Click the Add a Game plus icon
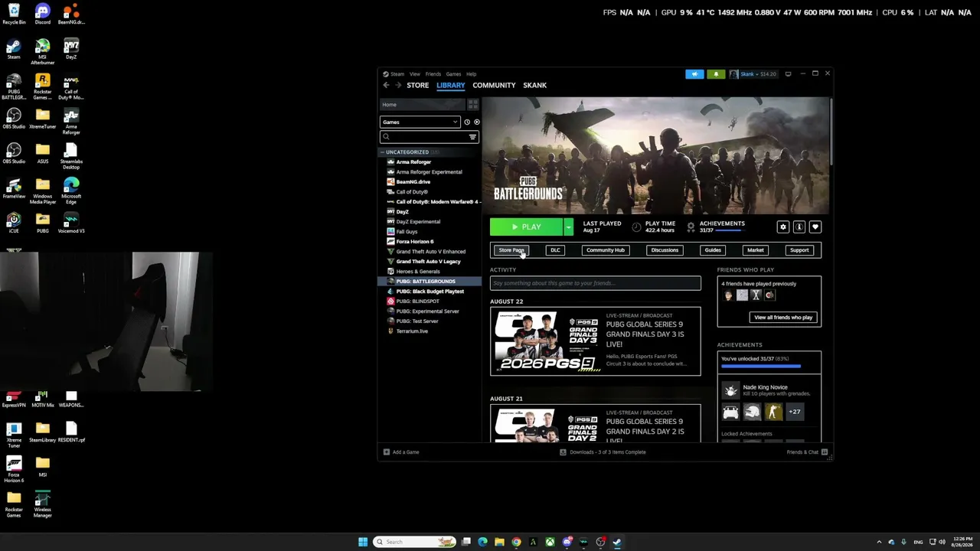Image resolution: width=980 pixels, height=551 pixels. (x=387, y=452)
